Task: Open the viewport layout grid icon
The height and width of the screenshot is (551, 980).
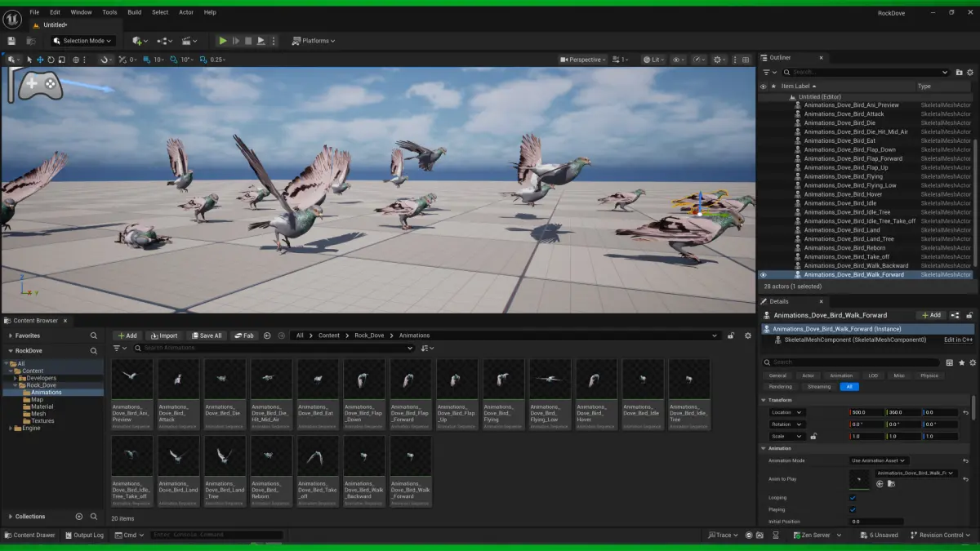Action: pyautogui.click(x=744, y=60)
